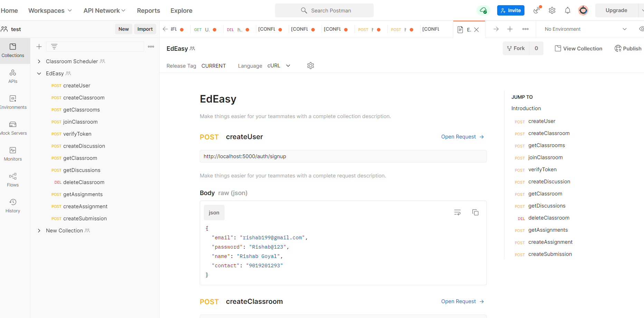The width and height of the screenshot is (644, 318).
Task: Click the New button in sidebar
Action: click(x=124, y=29)
